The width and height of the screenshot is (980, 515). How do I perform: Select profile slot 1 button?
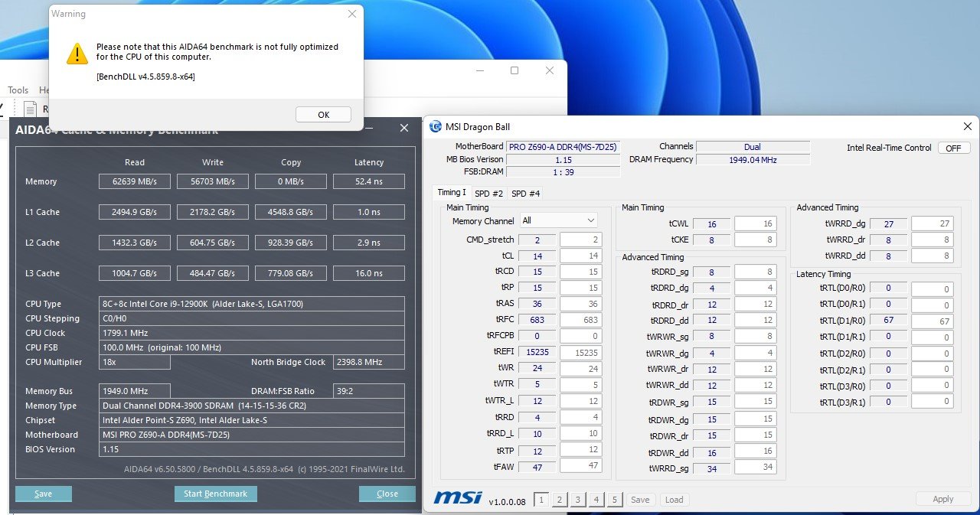tap(541, 500)
